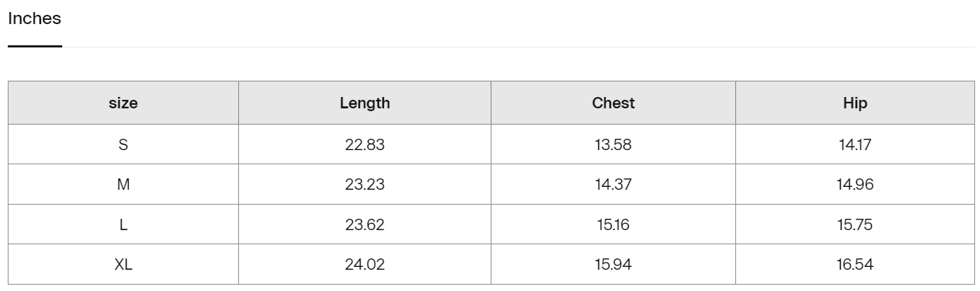980x291 pixels.
Task: Click the 14.37 chest cell
Action: tap(613, 185)
